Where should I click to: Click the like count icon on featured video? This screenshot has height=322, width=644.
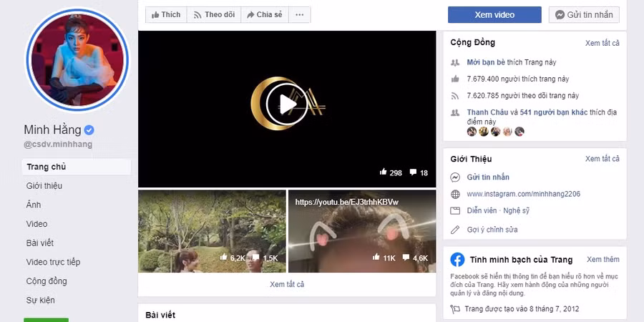click(x=384, y=172)
